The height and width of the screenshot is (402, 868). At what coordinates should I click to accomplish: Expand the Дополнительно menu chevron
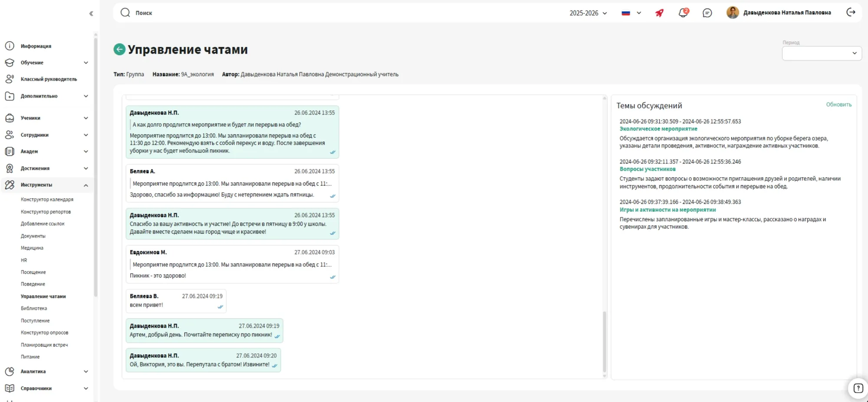tap(86, 96)
